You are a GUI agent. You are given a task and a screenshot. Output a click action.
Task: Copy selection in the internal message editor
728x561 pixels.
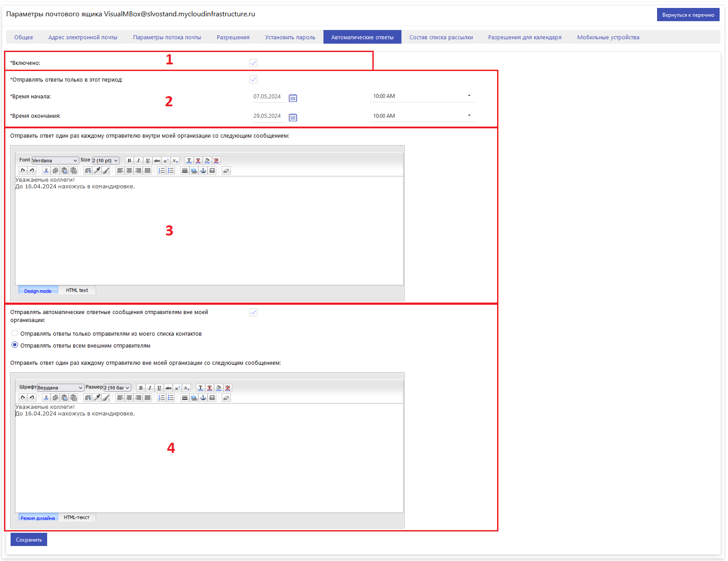[x=55, y=171]
